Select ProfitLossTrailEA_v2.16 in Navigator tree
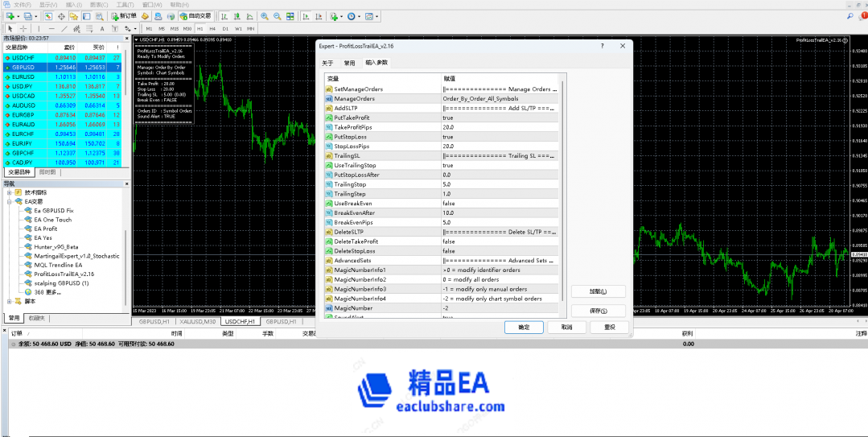Image resolution: width=868 pixels, height=437 pixels. tap(64, 274)
